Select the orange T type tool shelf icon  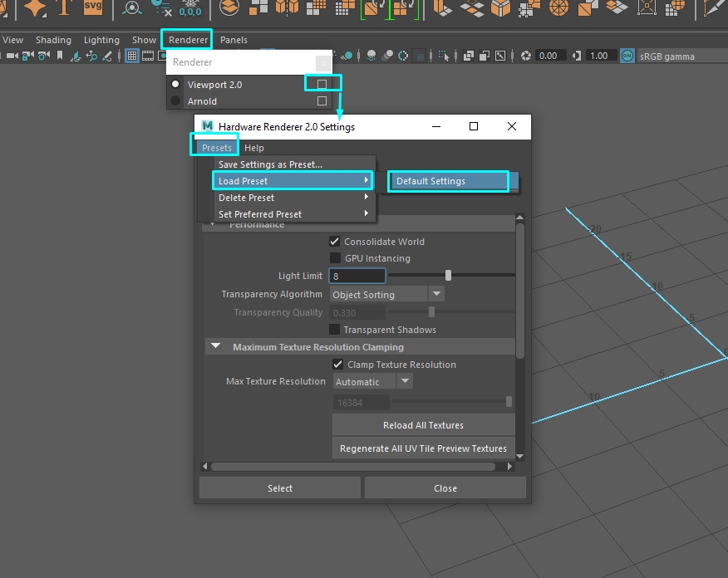tap(64, 7)
